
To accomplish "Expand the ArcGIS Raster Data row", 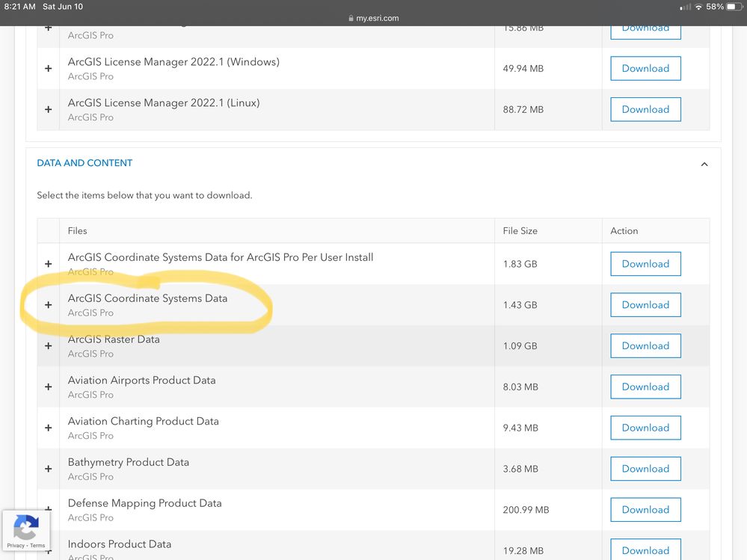I will [48, 345].
